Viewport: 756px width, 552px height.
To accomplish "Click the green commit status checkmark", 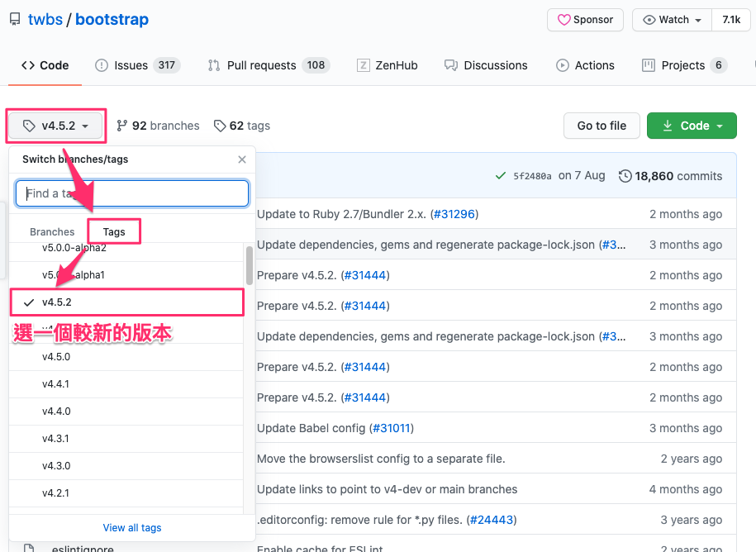I will [501, 176].
